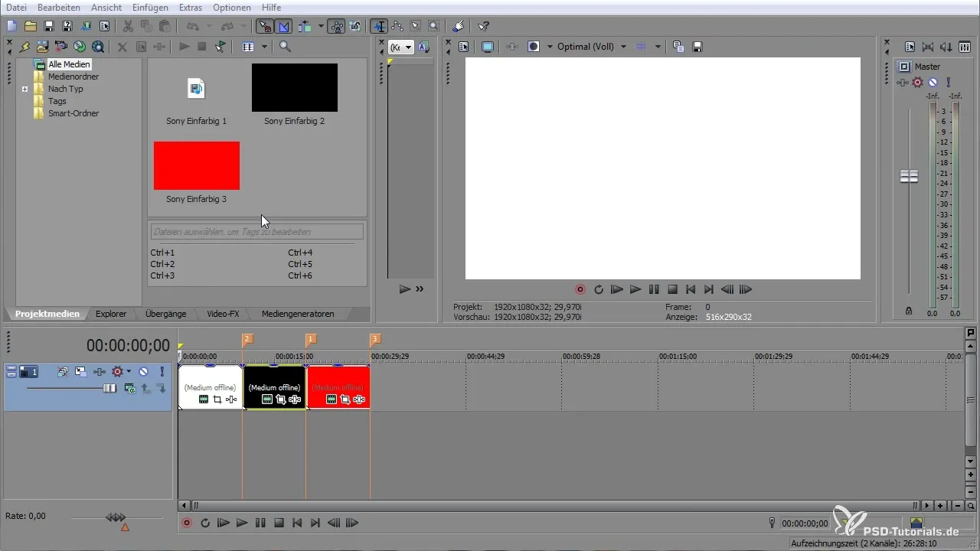Click the Capture Video camera icon
Screen dimensions: 980x551
(x=61, y=47)
